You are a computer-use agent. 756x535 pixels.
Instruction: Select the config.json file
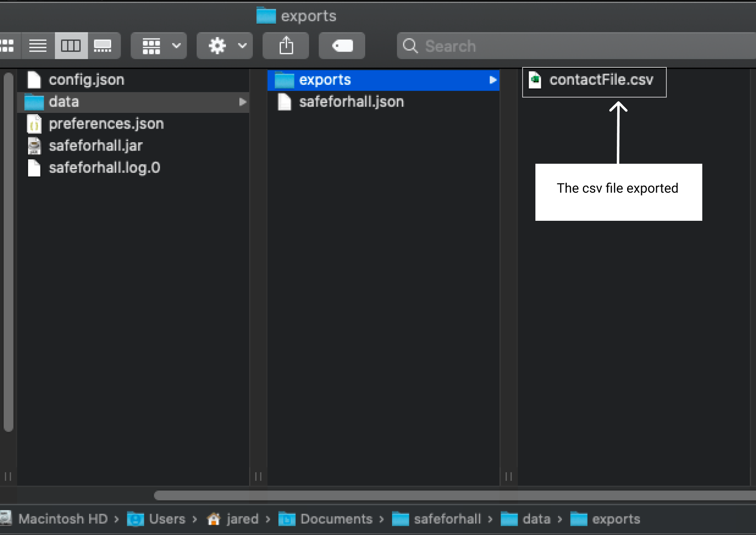[133, 80]
